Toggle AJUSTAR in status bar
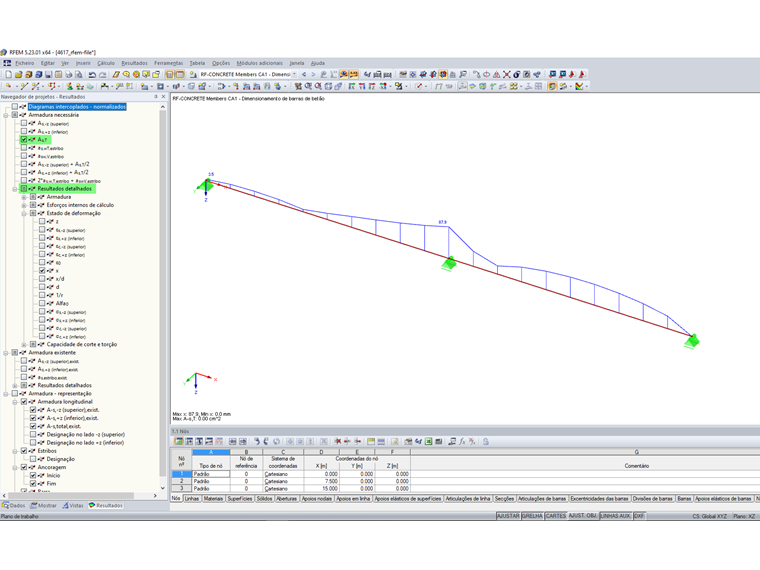 pyautogui.click(x=508, y=516)
